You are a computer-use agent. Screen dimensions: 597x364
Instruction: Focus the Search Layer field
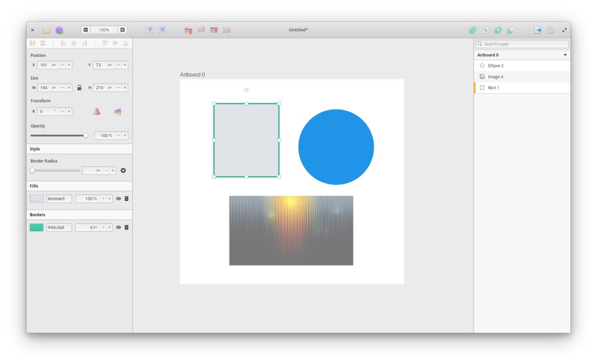point(522,44)
